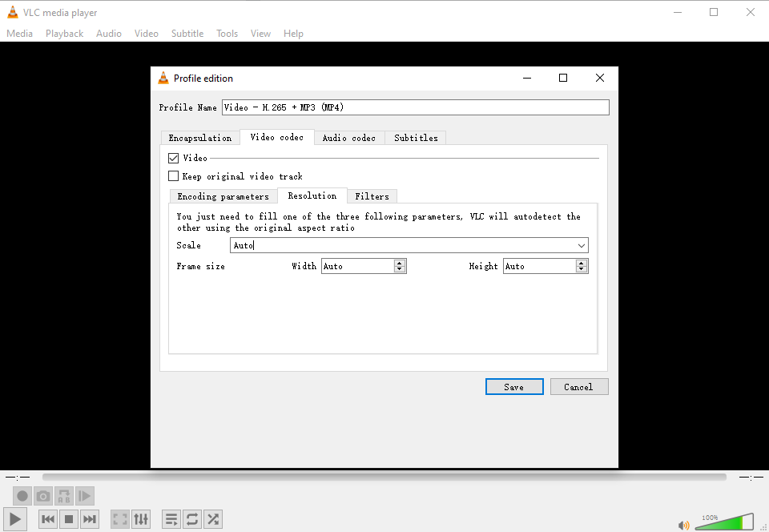Viewport: 769px width, 532px height.
Task: Jump to previous media with skip-back button
Action: point(48,519)
